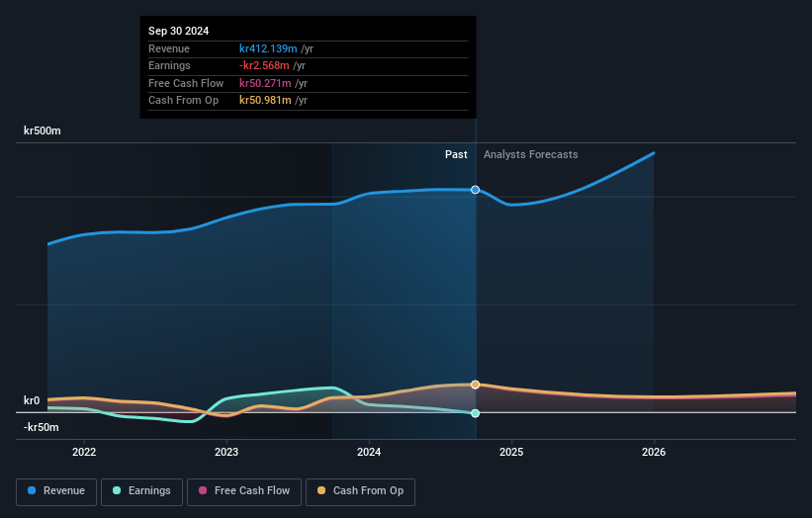The image size is (812, 518).
Task: Toggle the Free Cash Flow legend button
Action: (x=244, y=491)
